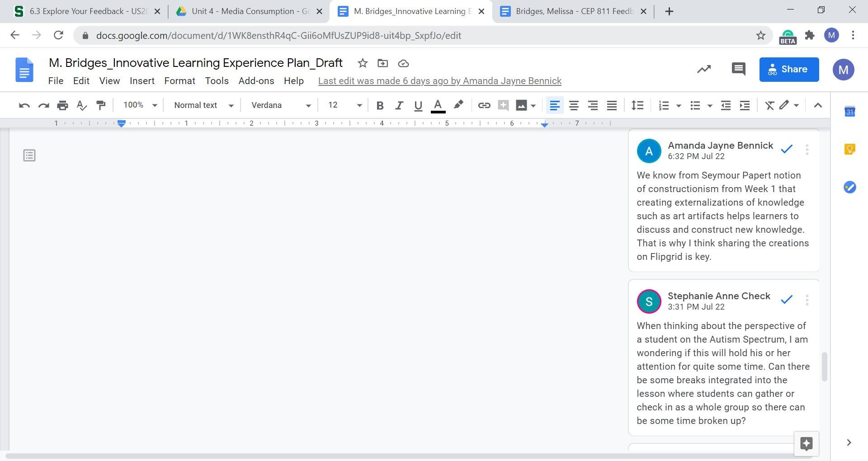The width and height of the screenshot is (868, 461).
Task: Open line spacing options
Action: [637, 105]
